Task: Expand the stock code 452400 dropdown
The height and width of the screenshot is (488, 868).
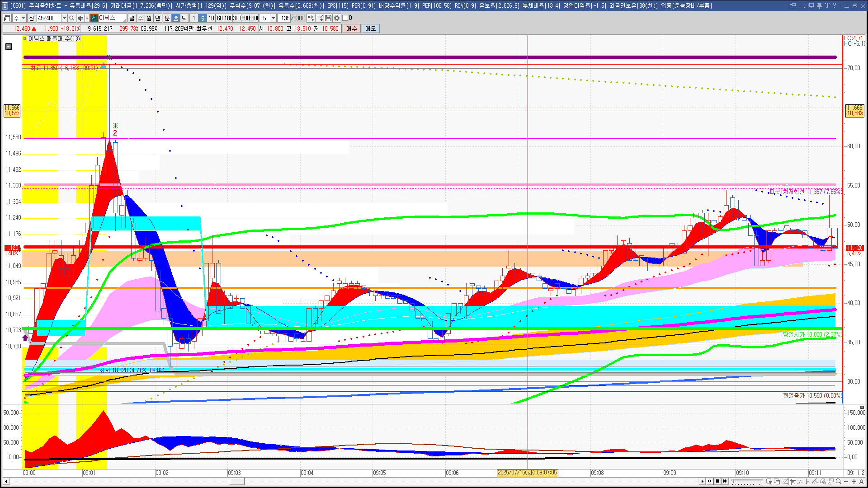Action: click(x=64, y=18)
